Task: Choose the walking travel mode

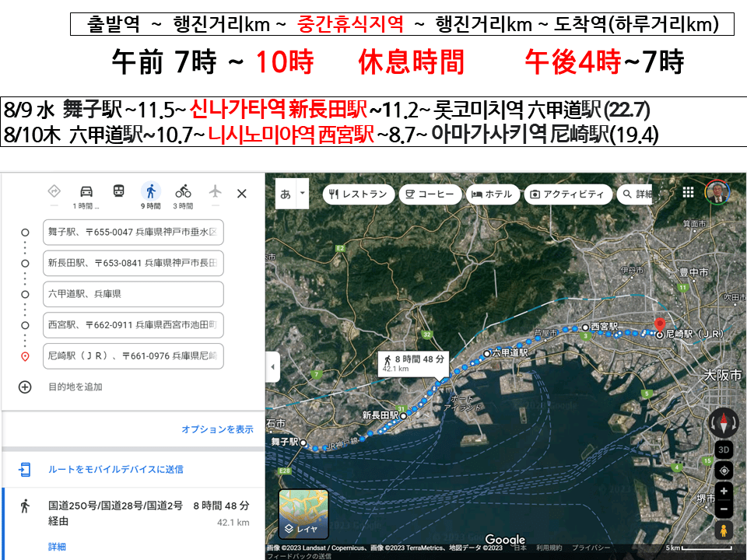Action: [151, 192]
